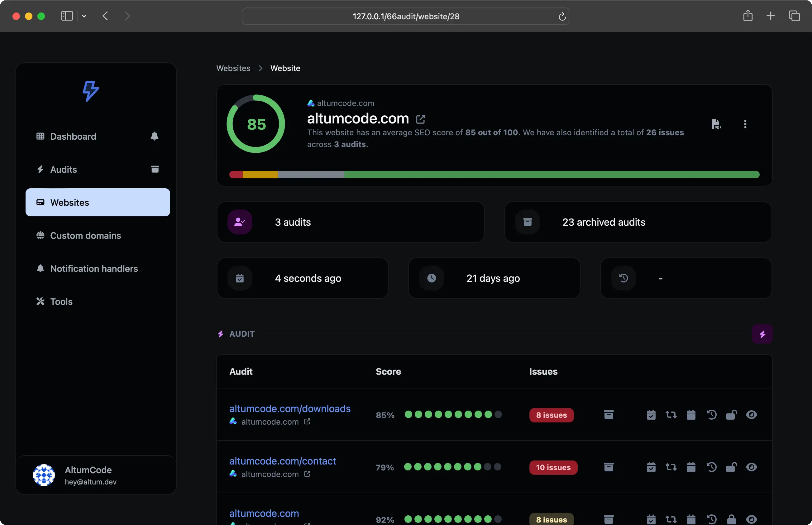This screenshot has width=812, height=525.
Task: Toggle the unlock icon for altumcode.com/contact
Action: tap(731, 467)
